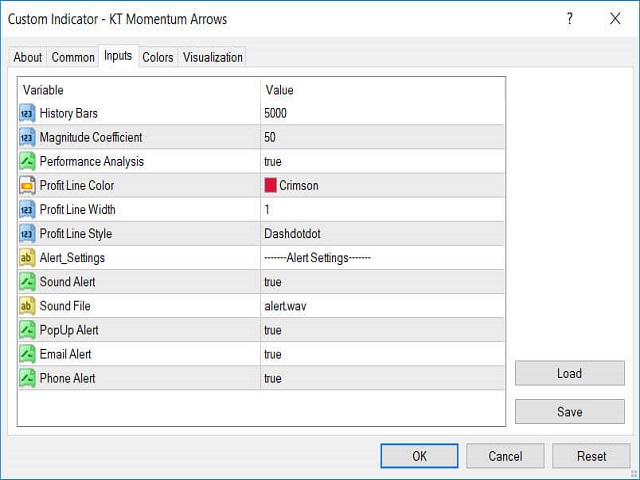Click the Crimson color swatch
Image resolution: width=640 pixels, height=480 pixels.
(270, 185)
